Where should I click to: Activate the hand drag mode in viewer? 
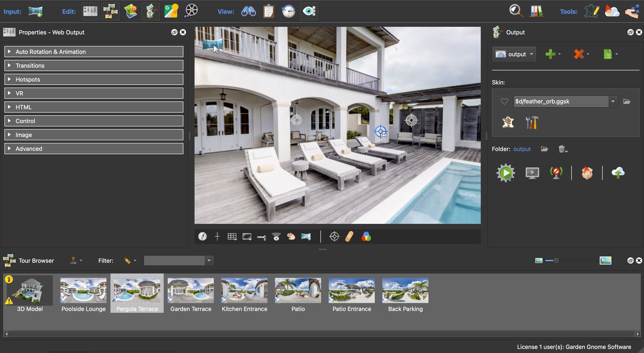pos(291,236)
